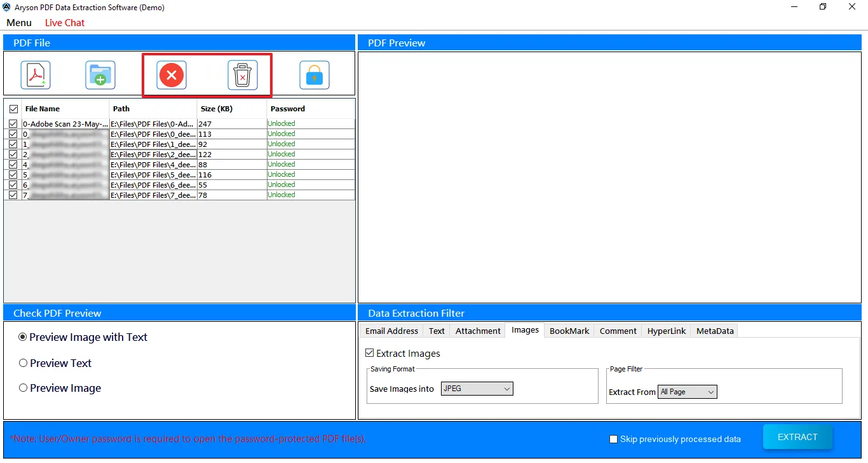The height and width of the screenshot is (463, 868).
Task: Select Preview Image with Text option
Action: [23, 337]
